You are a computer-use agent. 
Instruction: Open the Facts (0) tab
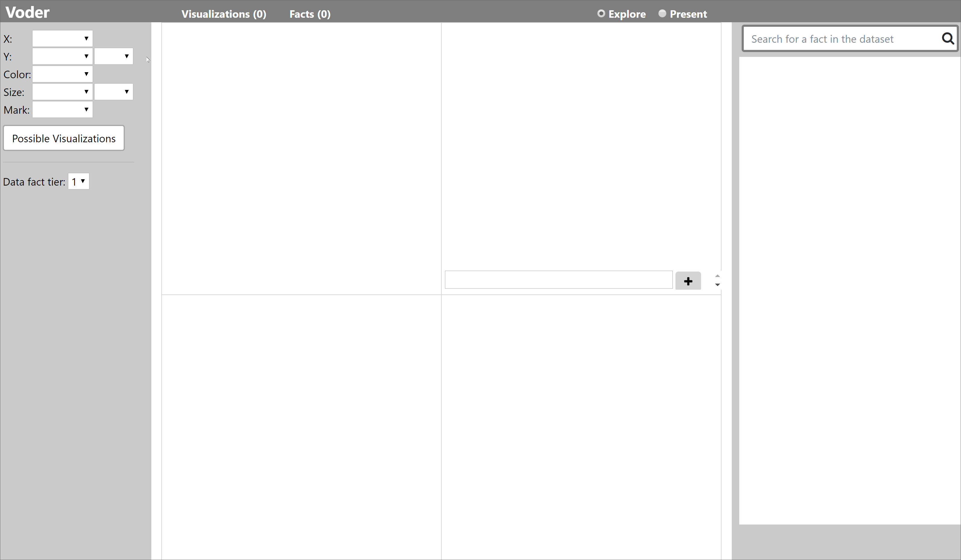[x=310, y=14]
